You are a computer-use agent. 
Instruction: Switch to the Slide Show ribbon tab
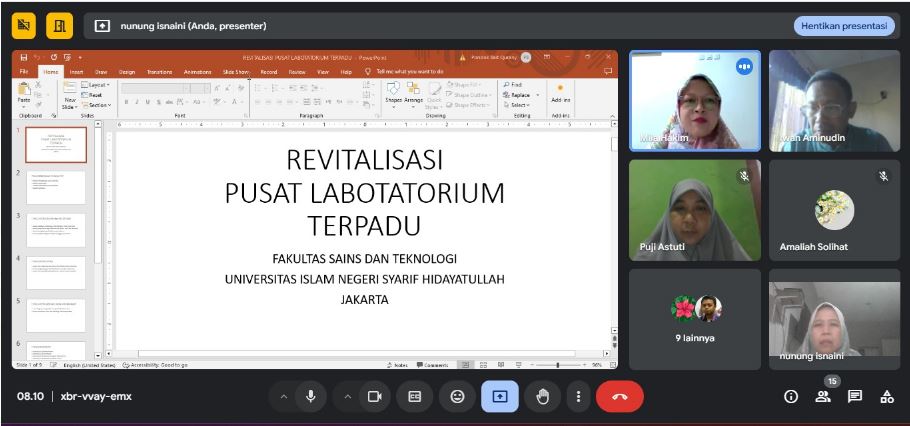coord(236,72)
